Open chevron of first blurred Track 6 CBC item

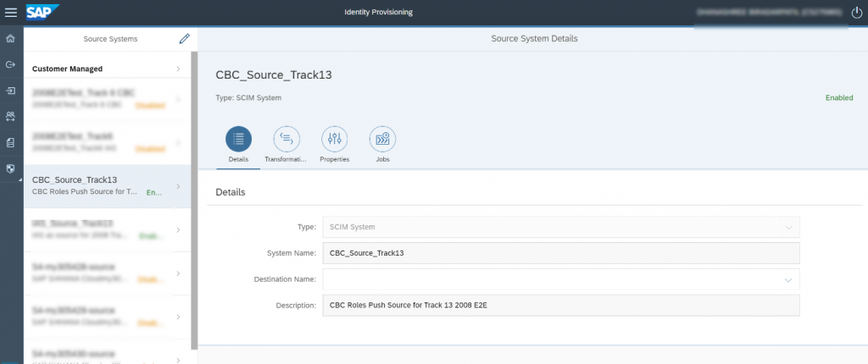(x=178, y=100)
